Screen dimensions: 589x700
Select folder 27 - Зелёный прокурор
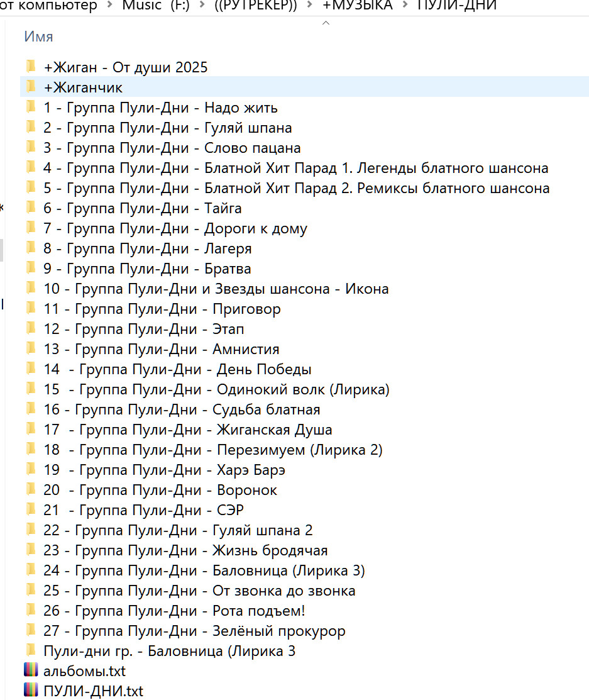click(194, 631)
